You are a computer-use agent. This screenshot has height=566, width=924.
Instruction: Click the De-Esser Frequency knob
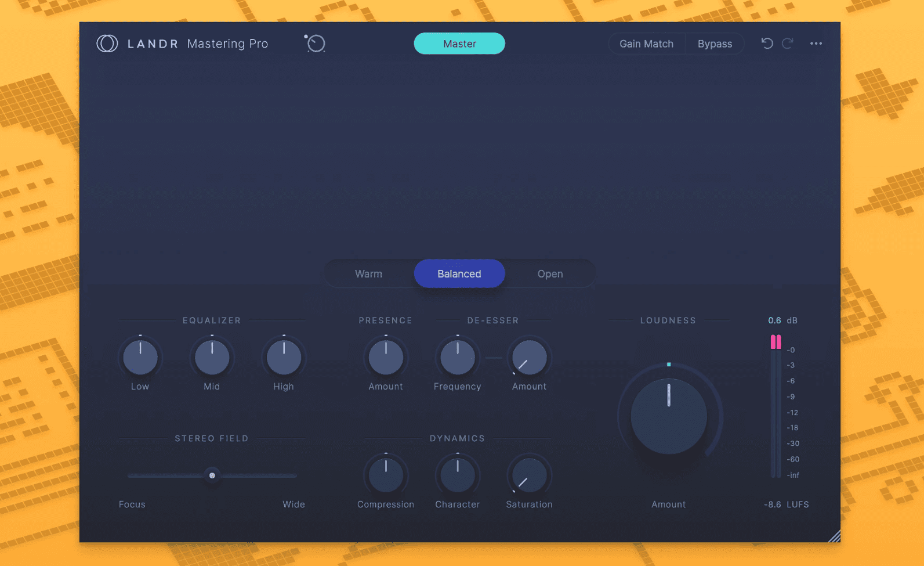click(x=458, y=357)
